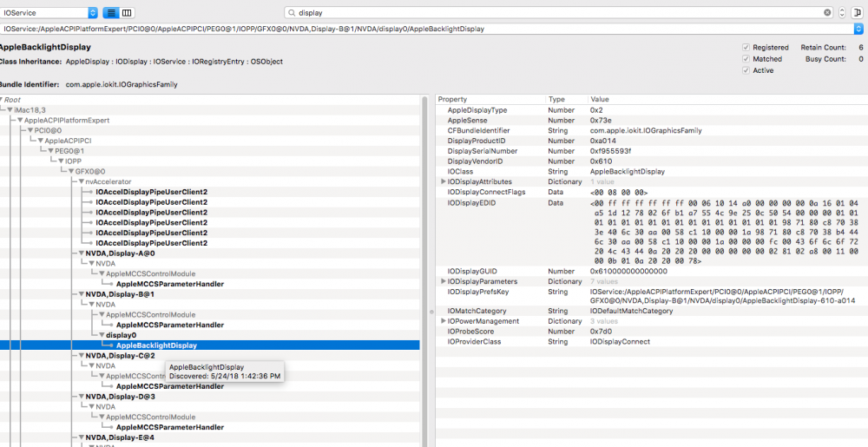
Task: Select the IODisplayGUID property row
Action: coord(652,271)
